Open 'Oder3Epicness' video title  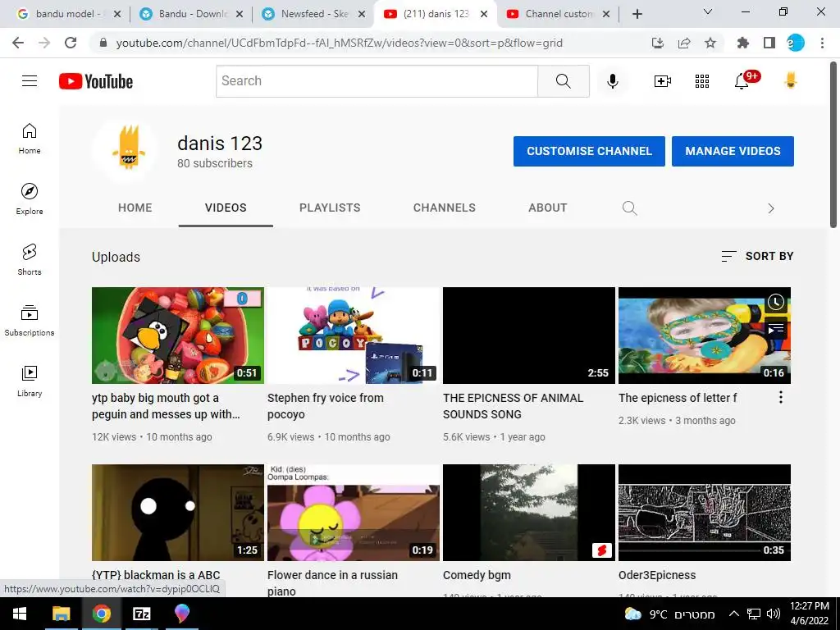point(657,575)
